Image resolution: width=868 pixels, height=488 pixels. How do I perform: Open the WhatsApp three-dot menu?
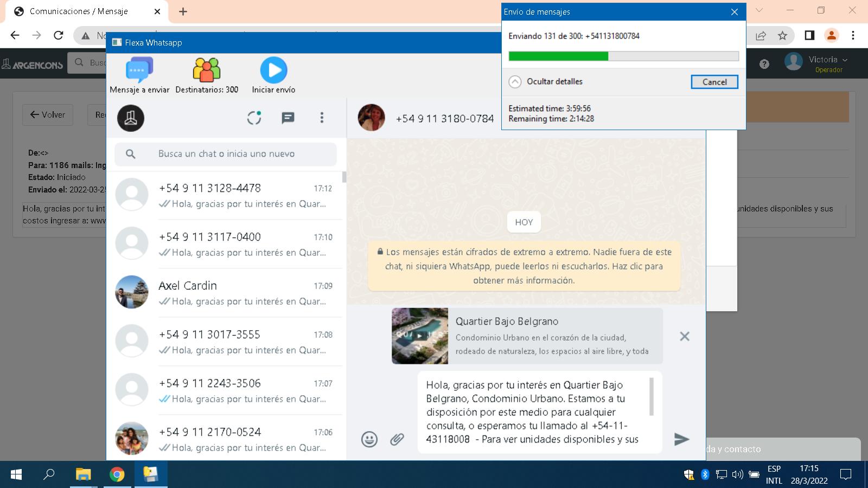(x=322, y=118)
